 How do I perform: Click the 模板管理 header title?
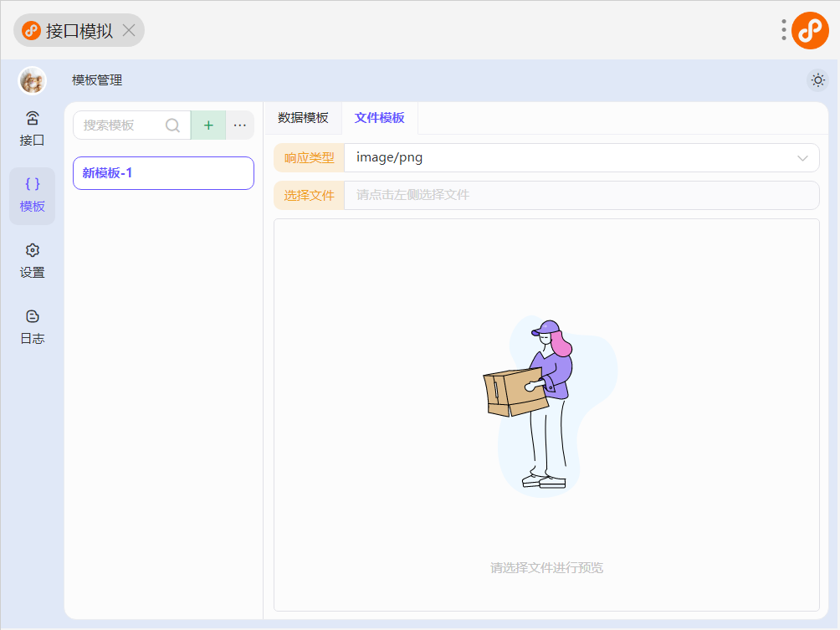[x=97, y=80]
